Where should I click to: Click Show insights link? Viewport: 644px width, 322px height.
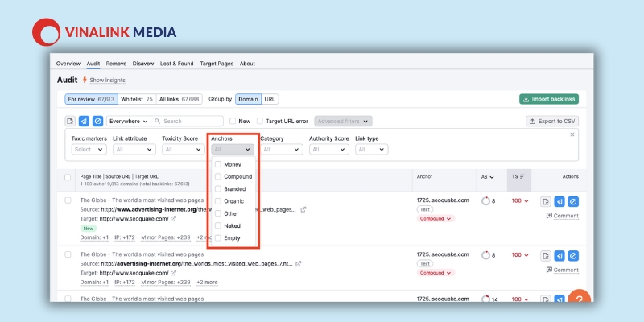tap(108, 80)
